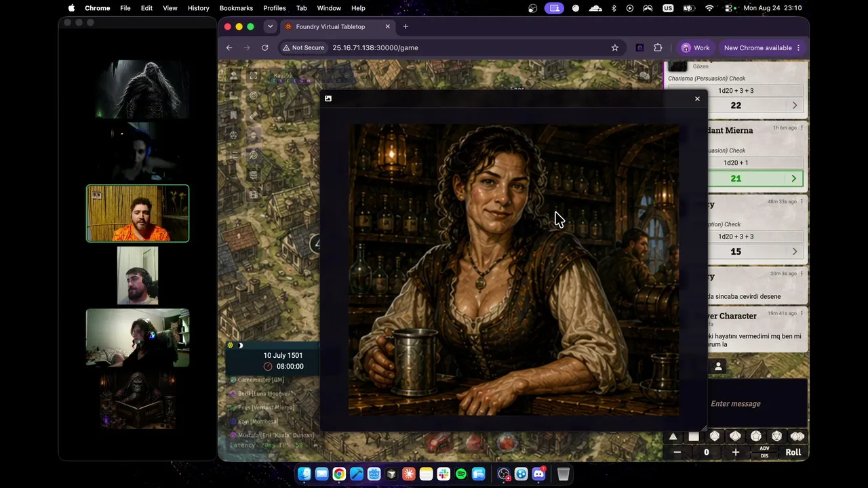Bookmark this page with the star
868x488 pixels.
point(615,48)
